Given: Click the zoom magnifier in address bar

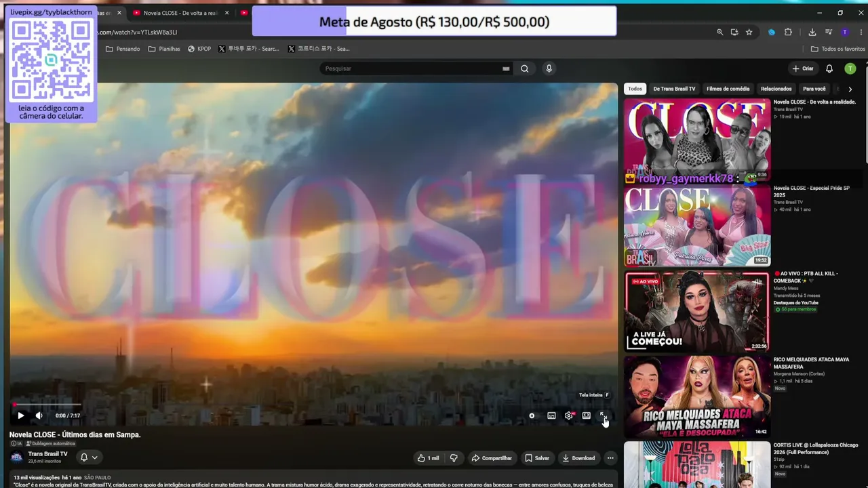Looking at the screenshot, I should pyautogui.click(x=719, y=32).
